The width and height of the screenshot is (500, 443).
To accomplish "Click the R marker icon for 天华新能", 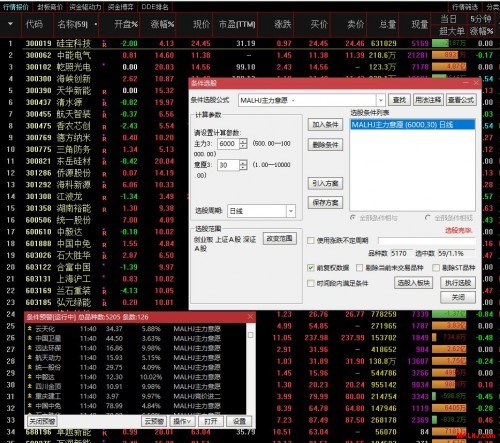I will click(x=104, y=92).
